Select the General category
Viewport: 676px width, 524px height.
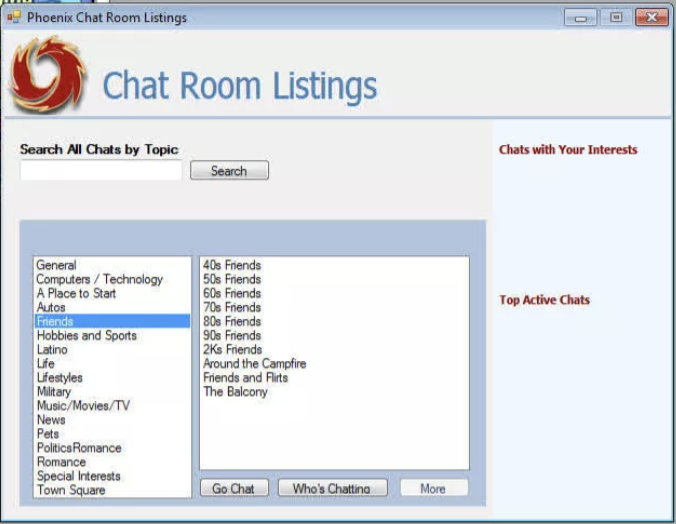[112, 265]
